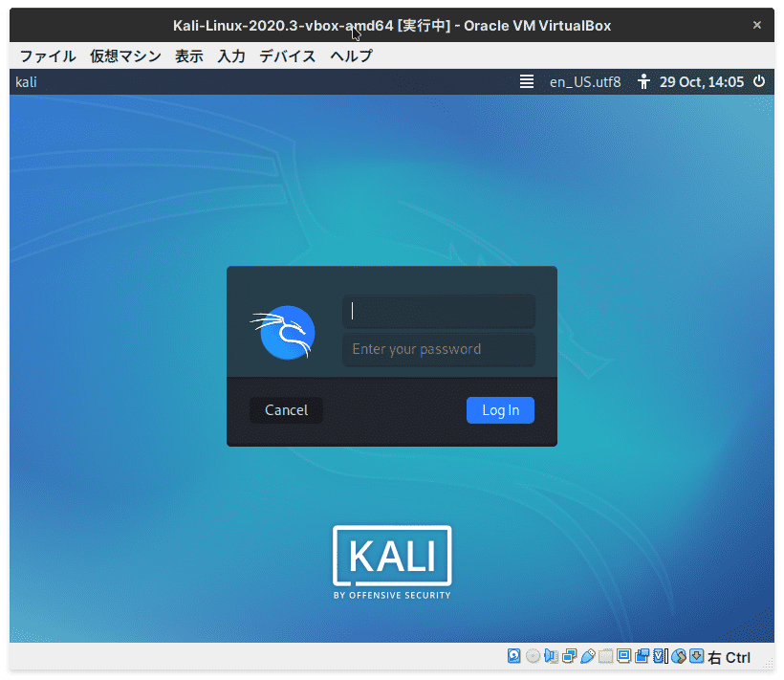Open the en_US.utf8 language selector

585,81
